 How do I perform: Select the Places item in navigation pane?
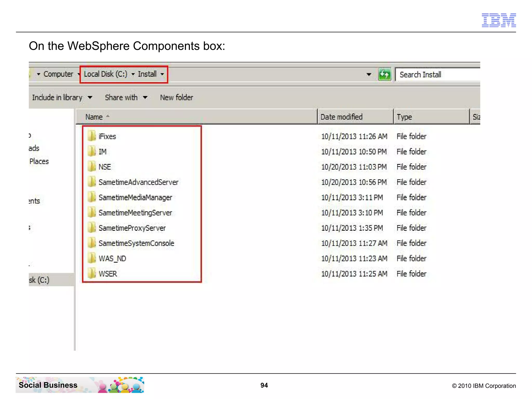click(39, 161)
